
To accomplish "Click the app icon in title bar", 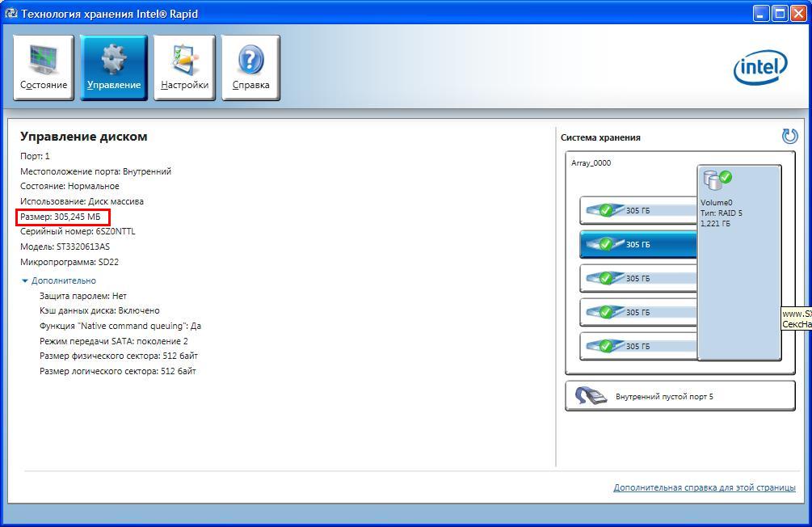I will click(10, 13).
